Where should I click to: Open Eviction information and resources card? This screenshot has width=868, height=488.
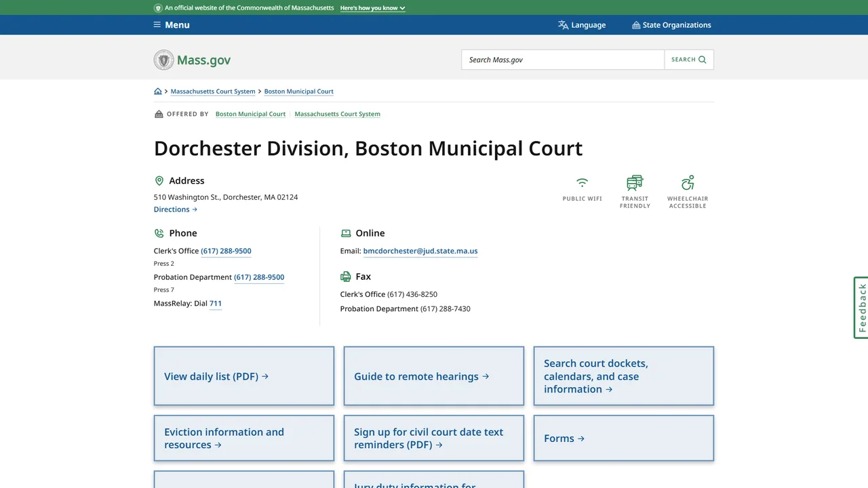[244, 439]
